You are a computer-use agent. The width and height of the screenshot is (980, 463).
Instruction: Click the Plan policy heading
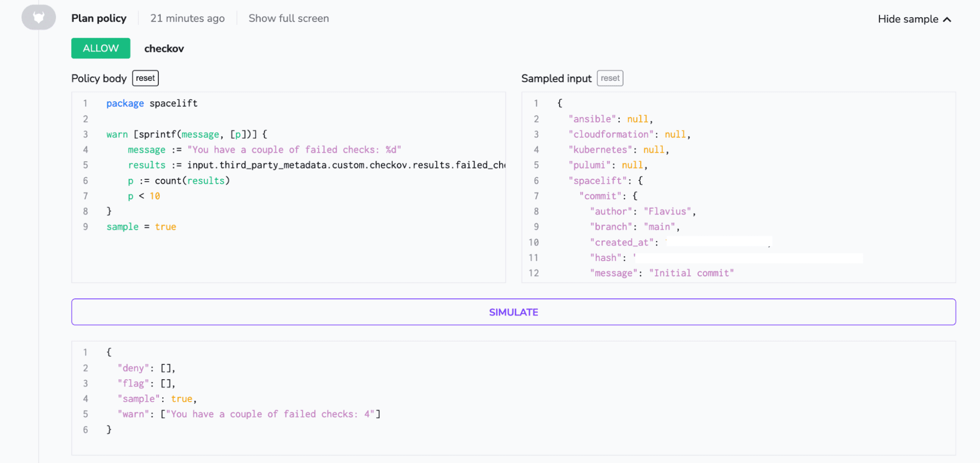[99, 18]
